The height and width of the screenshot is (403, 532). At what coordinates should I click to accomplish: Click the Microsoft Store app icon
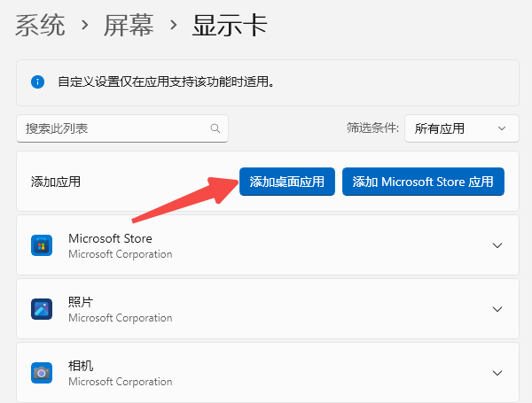pyautogui.click(x=42, y=245)
